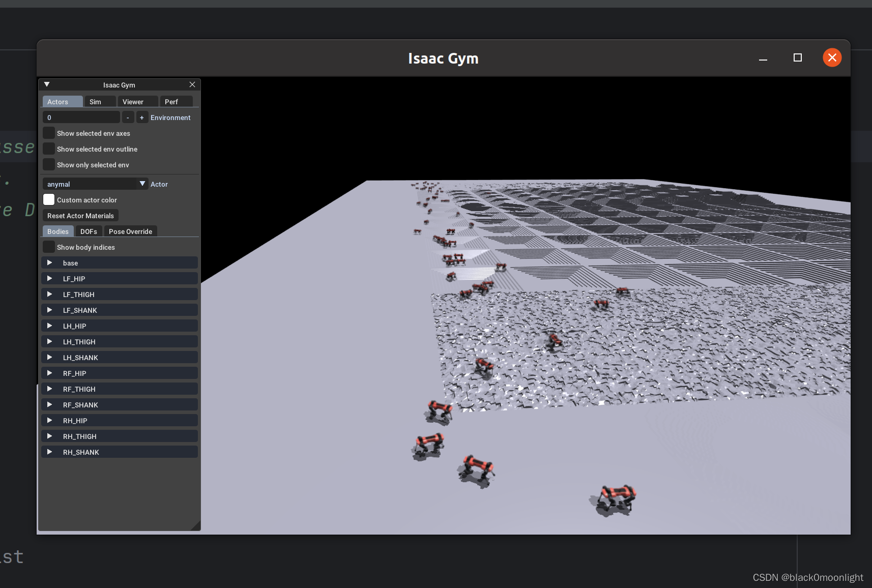
Task: Open the Viewer tab
Action: point(138,102)
